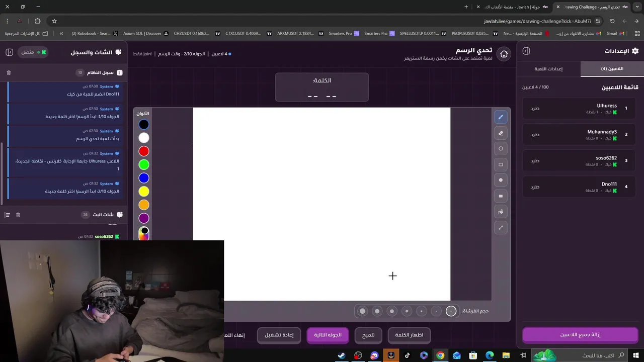Select the outlined rectangle shape tool

501,164
